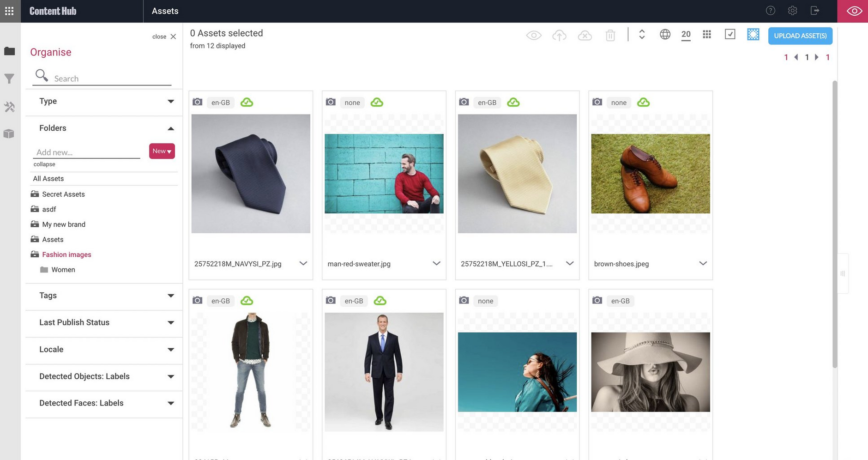This screenshot has height=460, width=868.
Task: Open the woman in hat thumbnail
Action: point(651,372)
